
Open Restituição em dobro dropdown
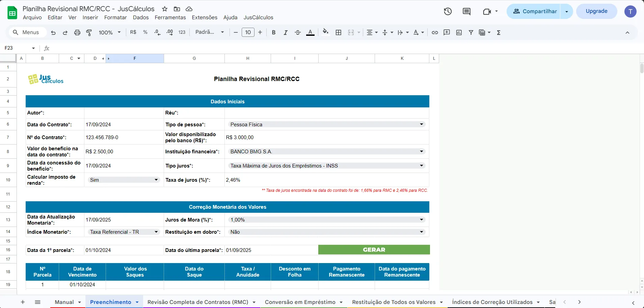coord(326,232)
